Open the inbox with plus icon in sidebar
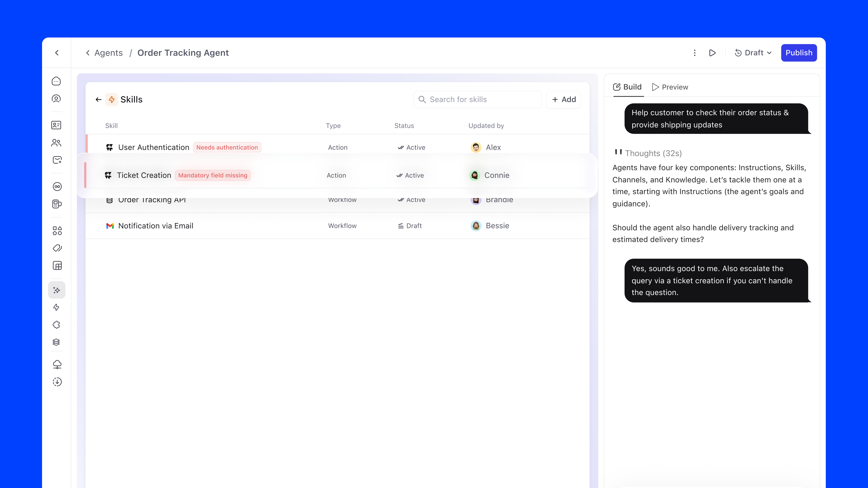 (57, 160)
